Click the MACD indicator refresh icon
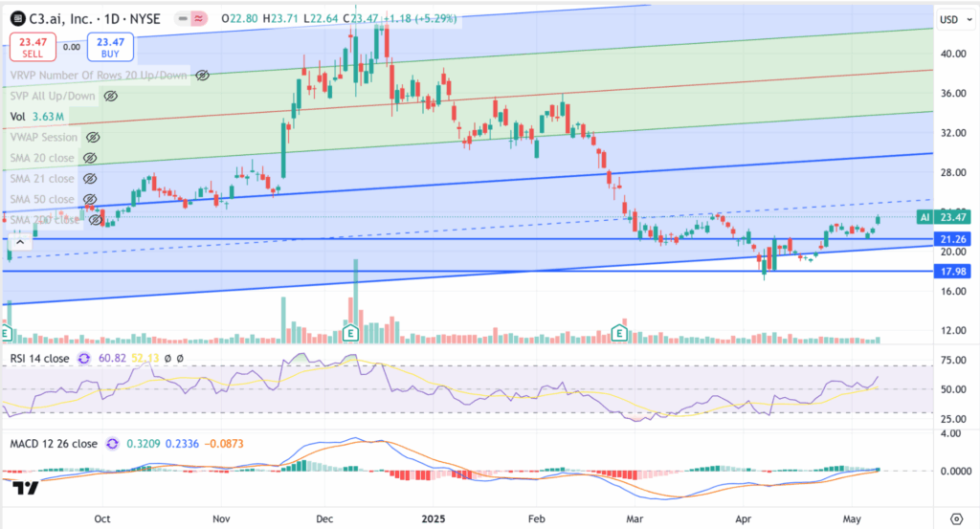Image resolution: width=980 pixels, height=529 pixels. (112, 444)
